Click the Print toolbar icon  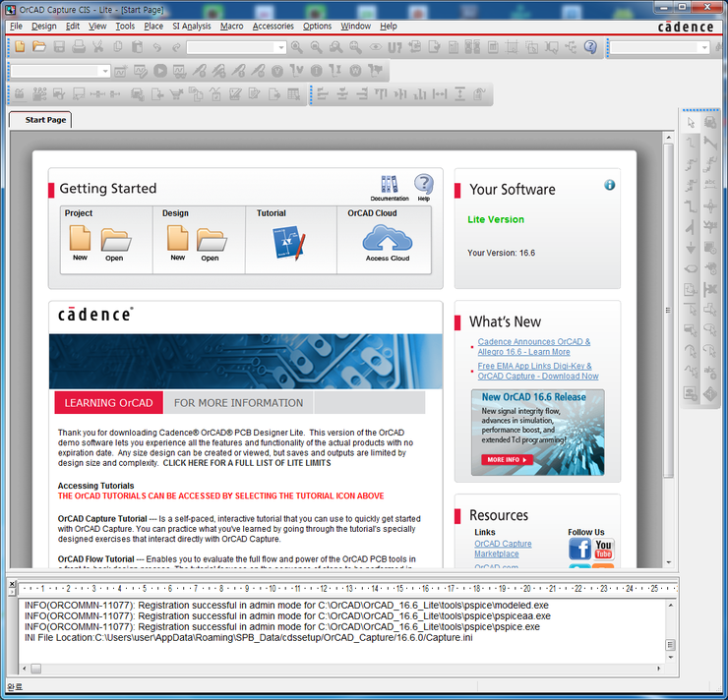[x=79, y=46]
